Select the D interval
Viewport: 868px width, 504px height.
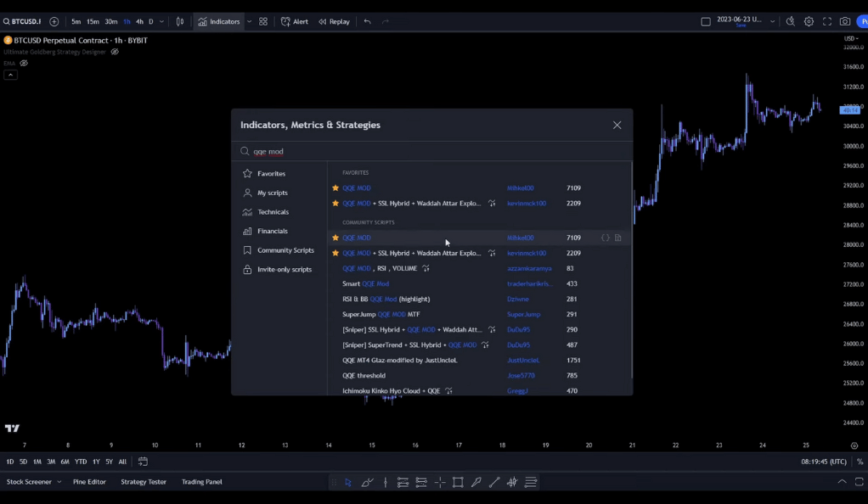pyautogui.click(x=150, y=21)
